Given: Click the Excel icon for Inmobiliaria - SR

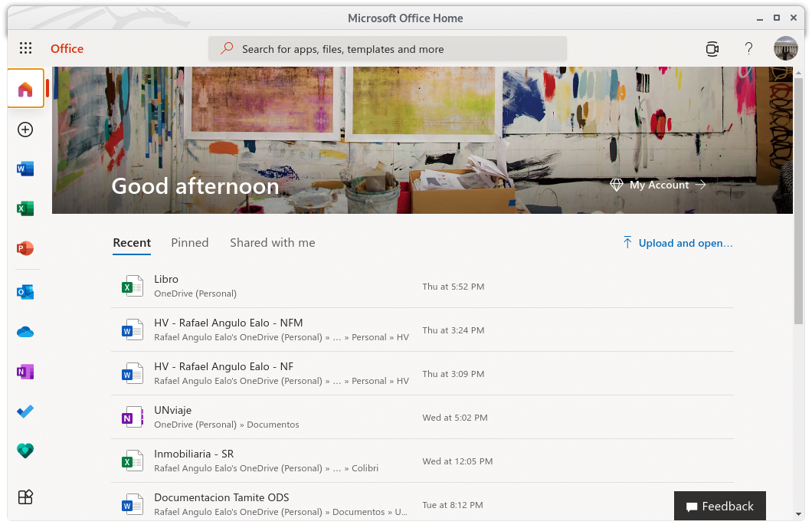Looking at the screenshot, I should point(132,461).
